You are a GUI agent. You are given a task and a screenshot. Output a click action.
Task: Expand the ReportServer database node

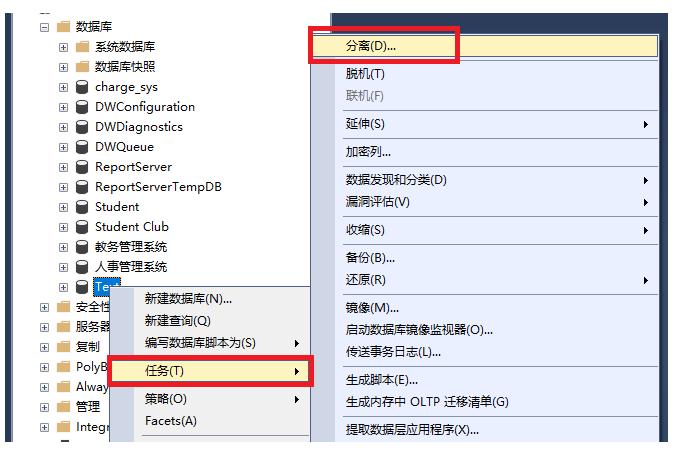click(x=63, y=167)
